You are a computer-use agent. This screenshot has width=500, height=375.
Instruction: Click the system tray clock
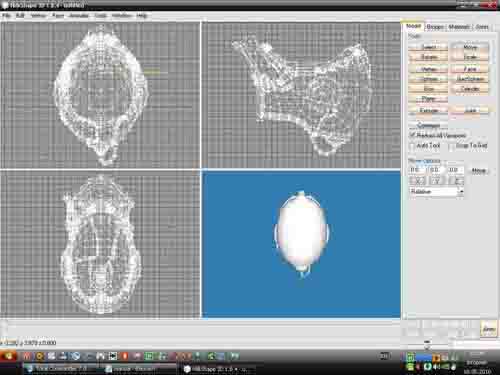pos(478,362)
